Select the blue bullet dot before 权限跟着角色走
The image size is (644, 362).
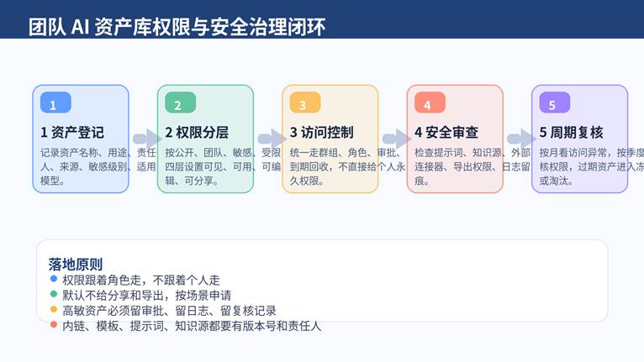(55, 280)
